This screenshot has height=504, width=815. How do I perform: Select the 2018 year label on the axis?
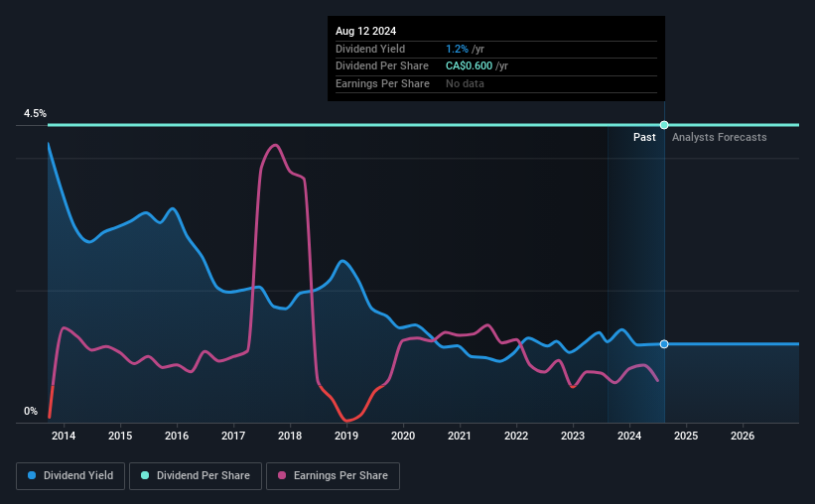[x=290, y=436]
